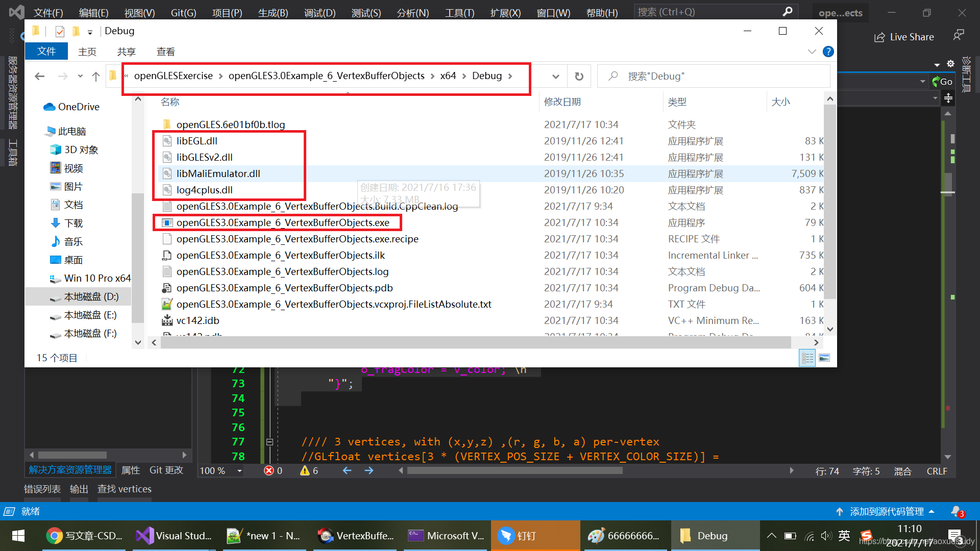Click the file list horizontal scrollbar
Image resolution: width=980 pixels, height=551 pixels.
(x=475, y=343)
